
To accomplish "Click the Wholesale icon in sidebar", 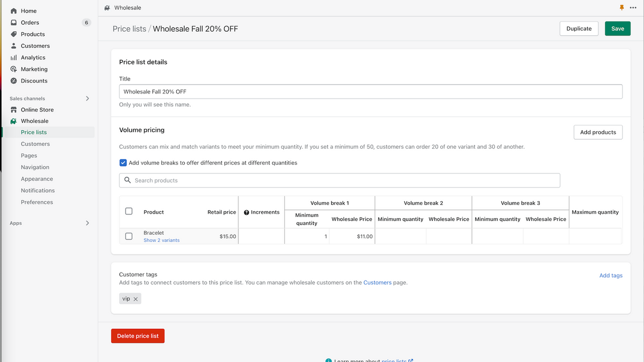I will click(x=14, y=121).
